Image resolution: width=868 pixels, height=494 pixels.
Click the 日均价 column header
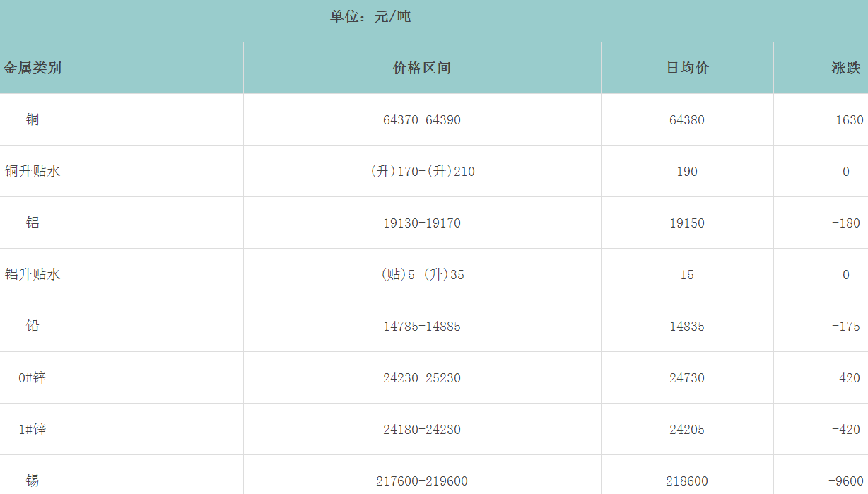687,69
